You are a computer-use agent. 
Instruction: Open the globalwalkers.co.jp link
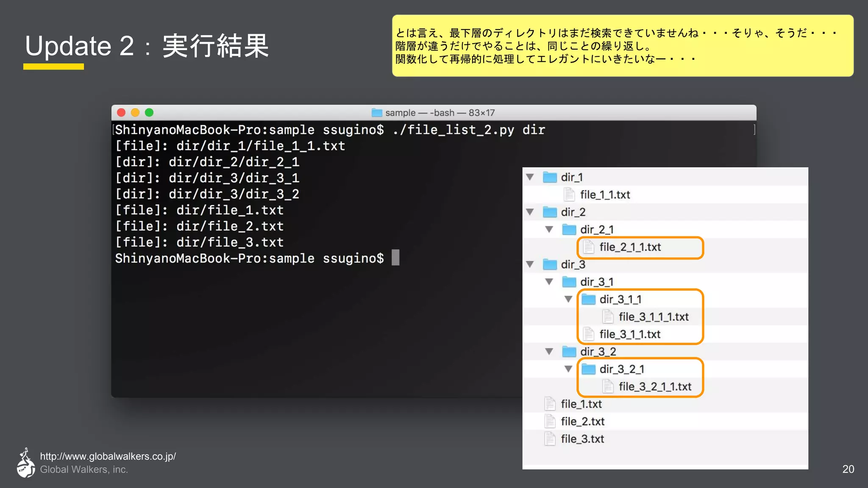108,456
